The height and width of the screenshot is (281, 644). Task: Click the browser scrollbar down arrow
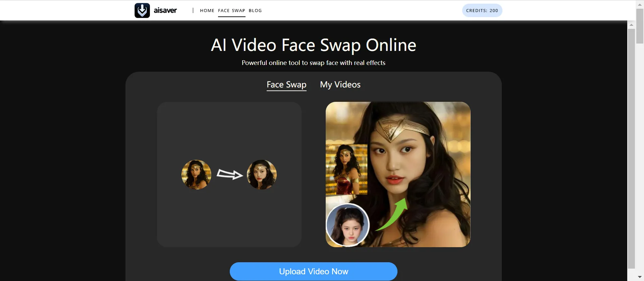coord(640,277)
